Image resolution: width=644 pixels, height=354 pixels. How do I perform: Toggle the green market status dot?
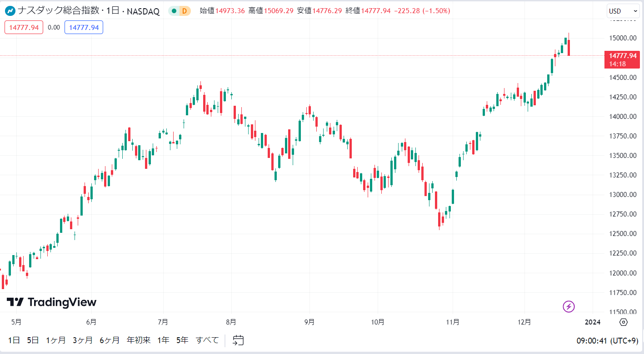point(174,11)
